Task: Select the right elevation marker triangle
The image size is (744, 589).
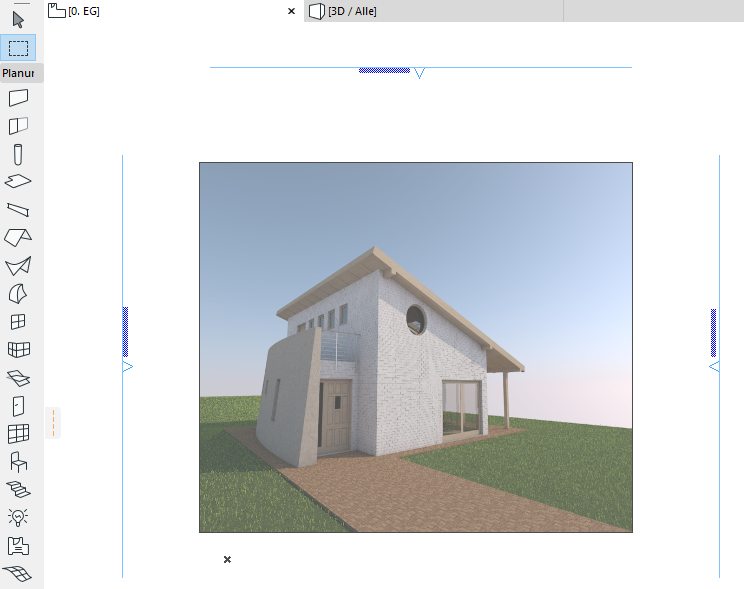Action: tap(714, 366)
